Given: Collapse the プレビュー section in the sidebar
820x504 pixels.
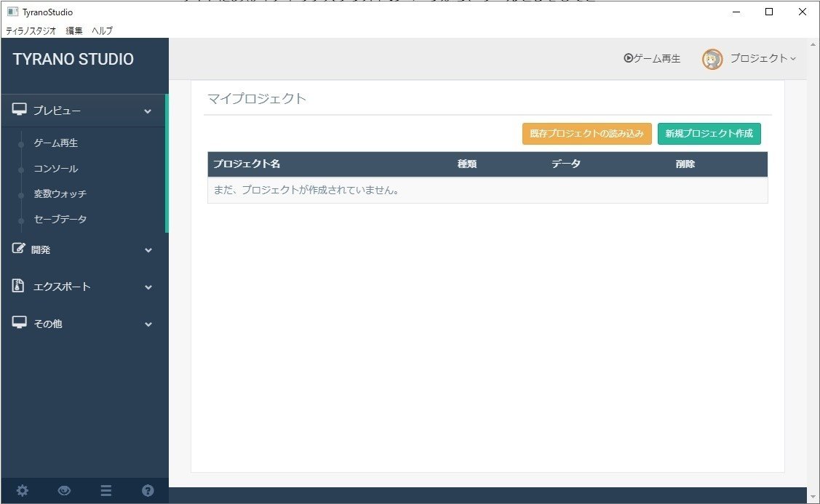Looking at the screenshot, I should click(148, 111).
